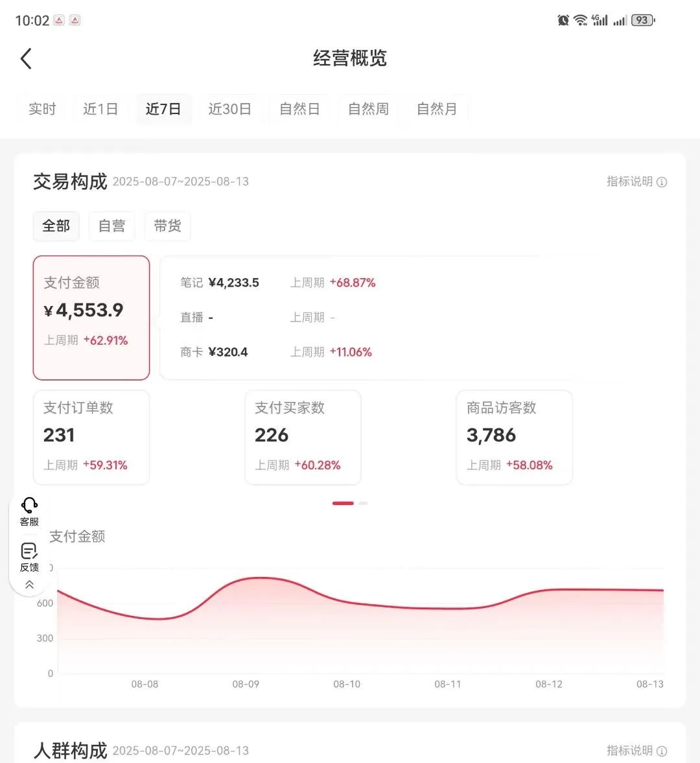Open 指标说明 in the 交易构成 section
This screenshot has height=763, width=700.
pos(629,182)
